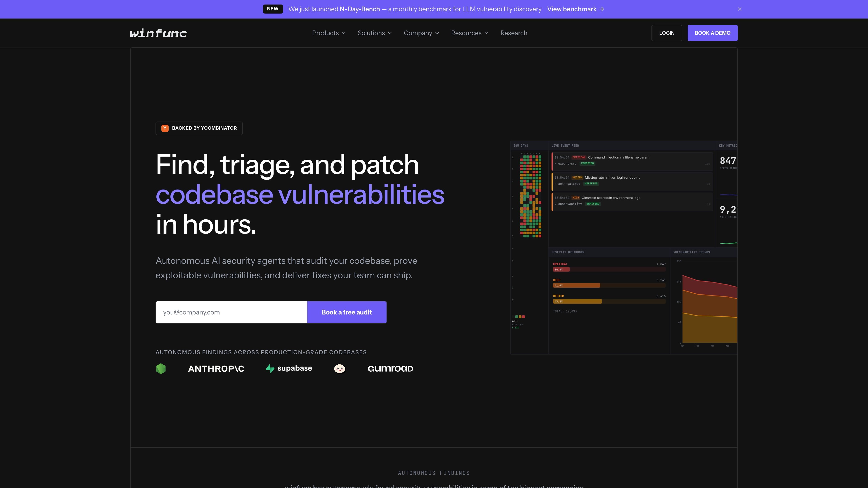Click the VERIFIED tag next to export-svc
Image resolution: width=868 pixels, height=488 pixels.
tap(587, 164)
